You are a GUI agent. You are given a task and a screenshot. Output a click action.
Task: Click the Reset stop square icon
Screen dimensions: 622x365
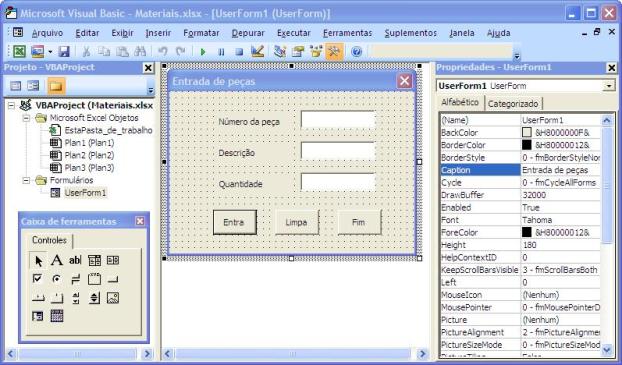239,52
